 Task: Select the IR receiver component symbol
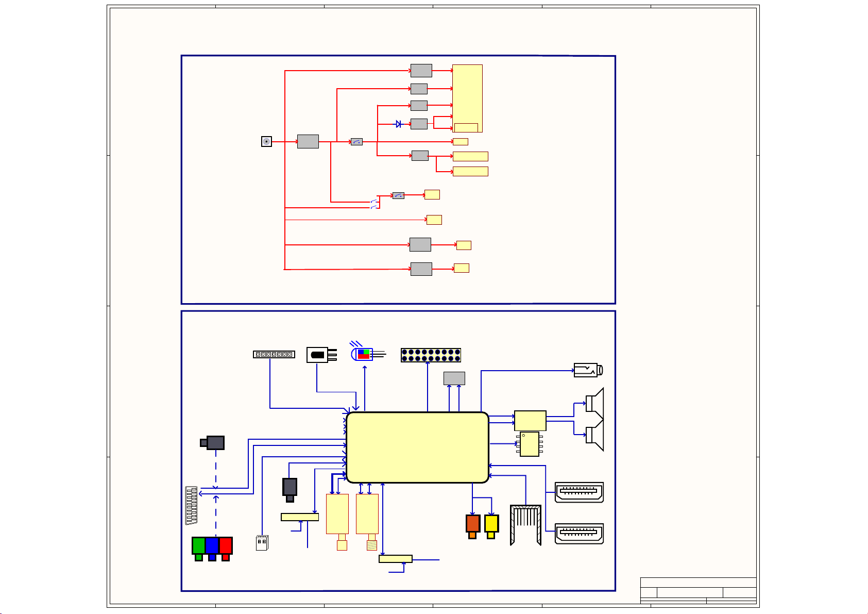[321, 355]
